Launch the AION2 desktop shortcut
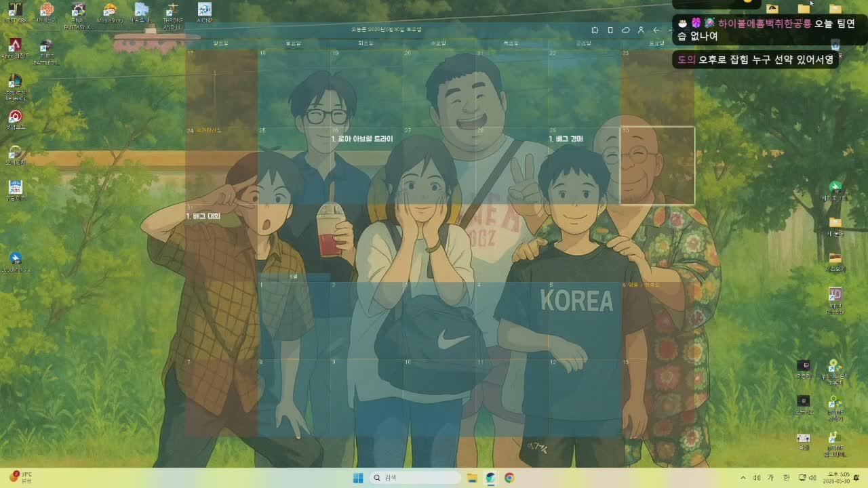The width and height of the screenshot is (868, 488). pyautogui.click(x=204, y=14)
